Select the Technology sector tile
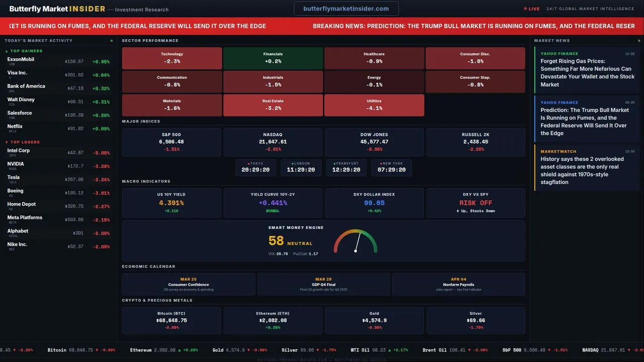Image resolution: width=644 pixels, height=362 pixels. click(x=172, y=58)
